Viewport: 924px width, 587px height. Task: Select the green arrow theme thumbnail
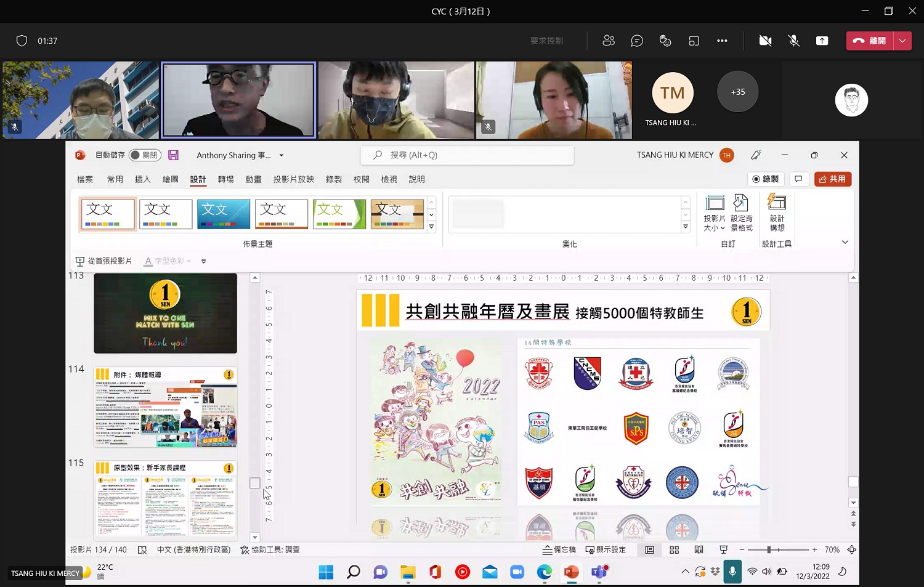coord(339,214)
